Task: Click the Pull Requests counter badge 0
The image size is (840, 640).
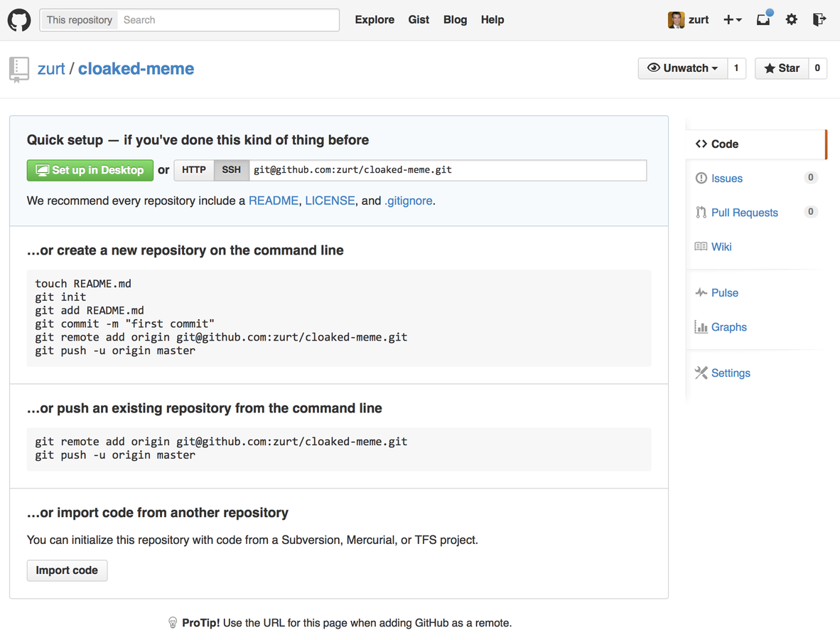Action: 811,212
